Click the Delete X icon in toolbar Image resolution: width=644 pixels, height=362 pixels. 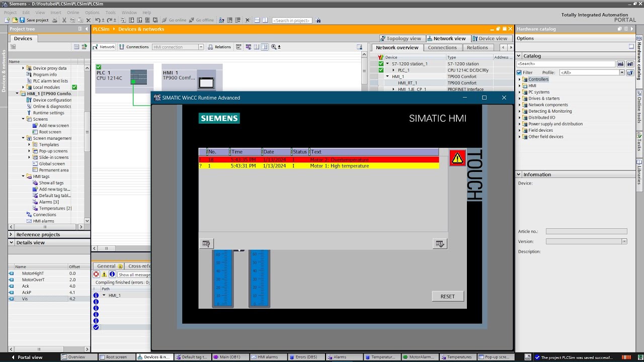89,20
